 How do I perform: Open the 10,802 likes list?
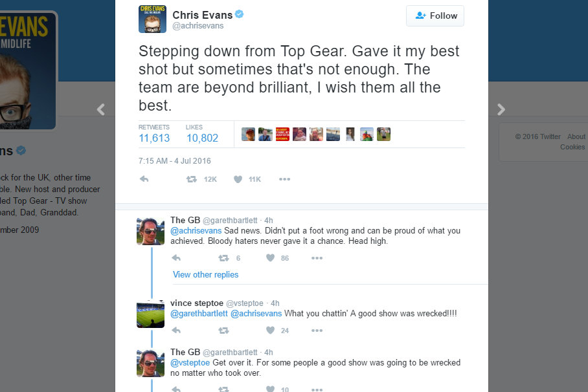(202, 138)
